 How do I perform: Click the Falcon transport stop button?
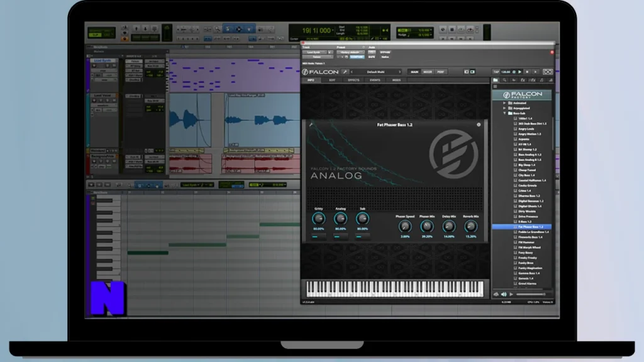[528, 72]
